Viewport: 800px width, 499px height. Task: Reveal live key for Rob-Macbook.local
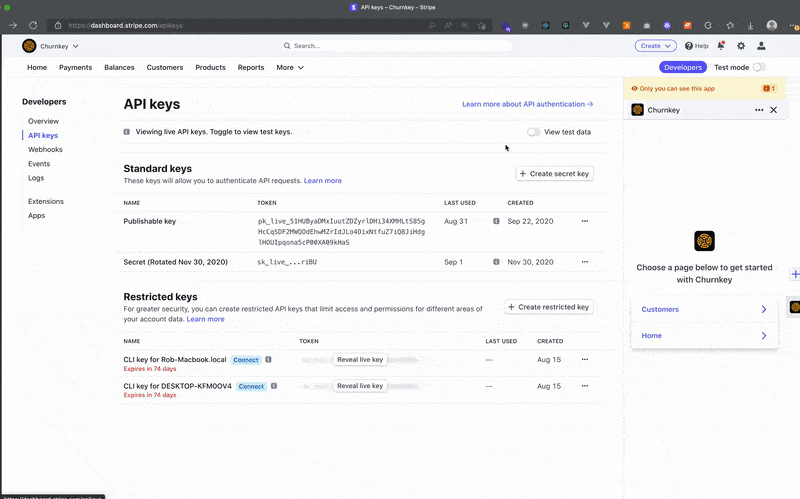pyautogui.click(x=359, y=359)
